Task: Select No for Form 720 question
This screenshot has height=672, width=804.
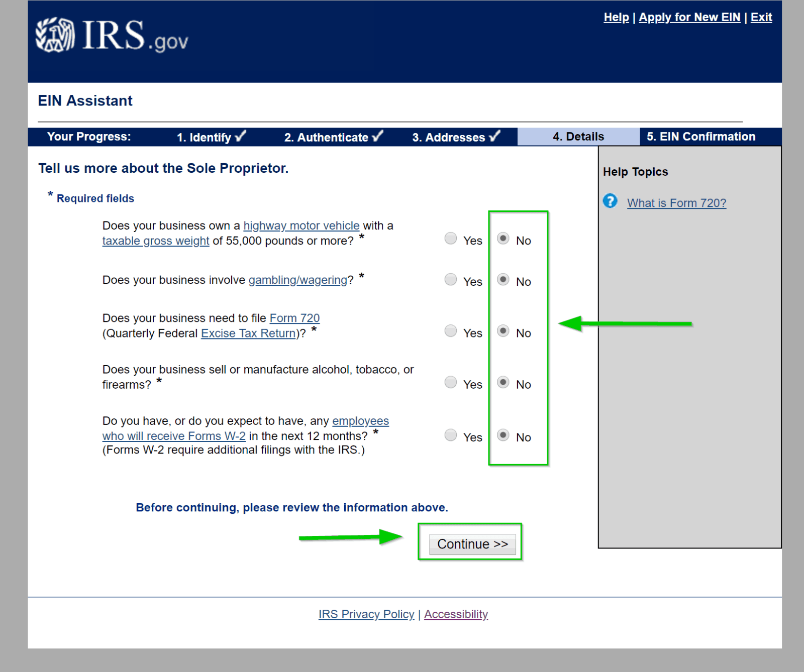Action: click(x=503, y=330)
